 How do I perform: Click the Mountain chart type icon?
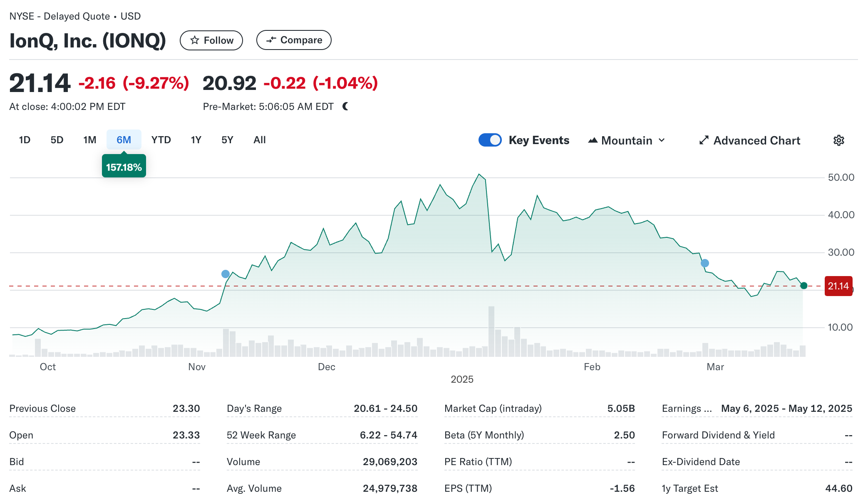[x=593, y=140]
